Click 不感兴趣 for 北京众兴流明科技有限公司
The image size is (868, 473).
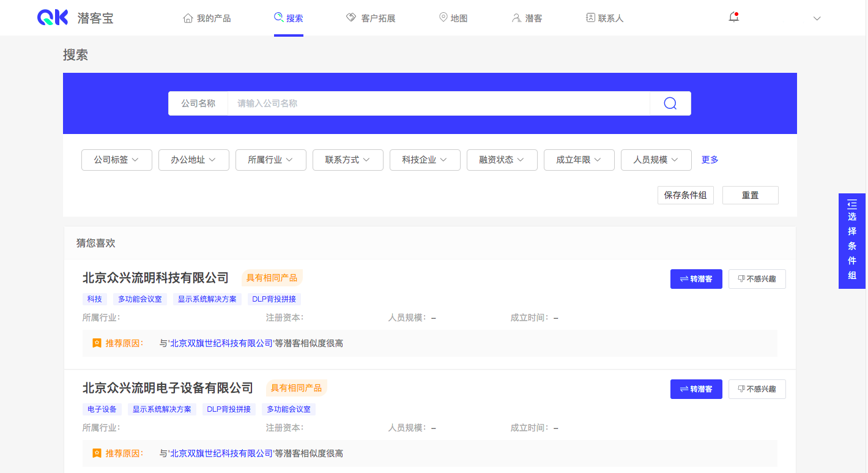[x=757, y=279]
